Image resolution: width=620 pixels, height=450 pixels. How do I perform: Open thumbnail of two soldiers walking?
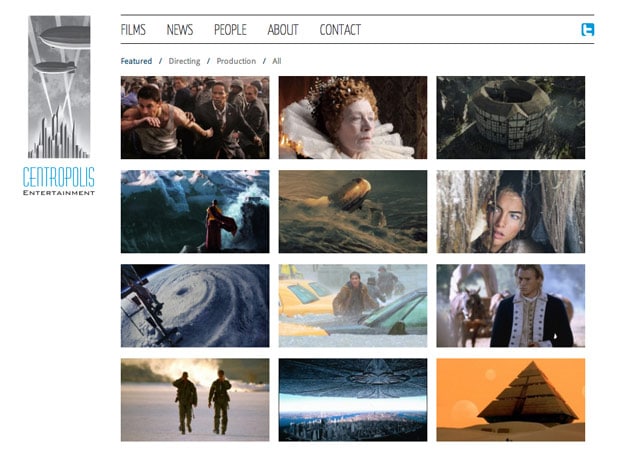(x=195, y=400)
